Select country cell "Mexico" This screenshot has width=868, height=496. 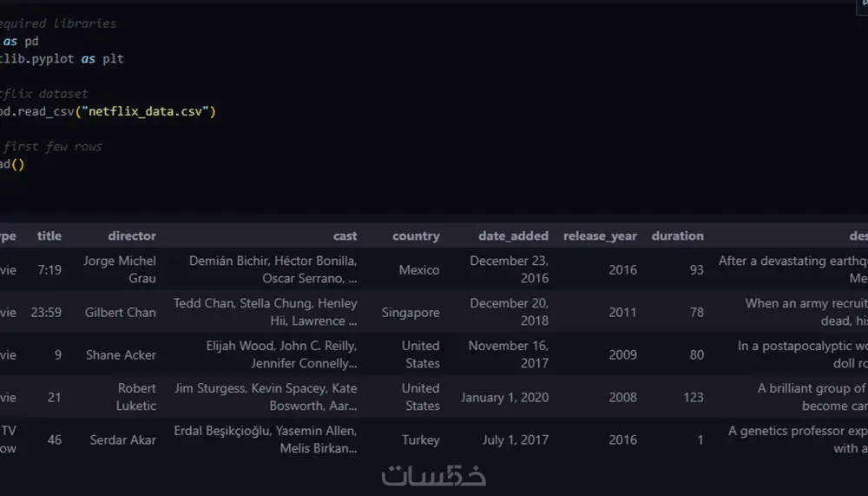coord(419,270)
